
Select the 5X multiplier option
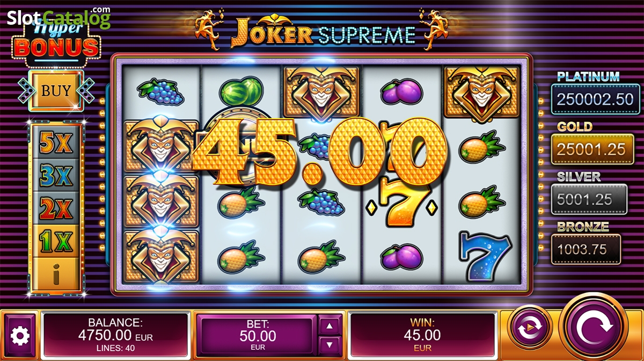(x=56, y=143)
